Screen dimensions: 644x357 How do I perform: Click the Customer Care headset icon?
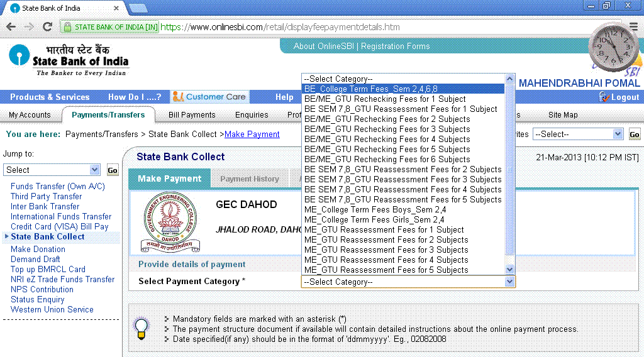[178, 97]
